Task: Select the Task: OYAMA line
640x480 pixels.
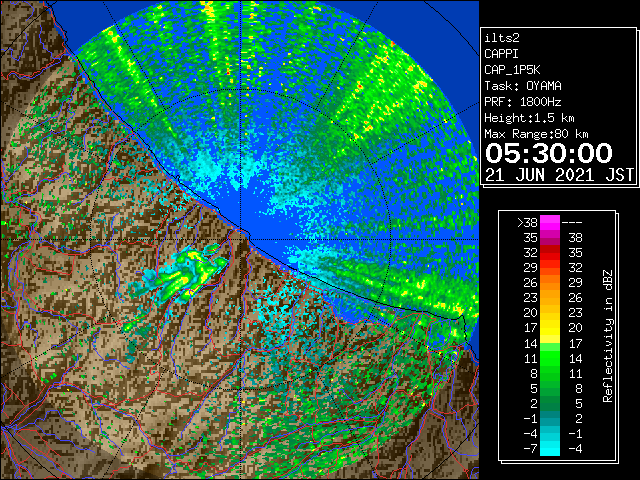Action: click(x=523, y=86)
